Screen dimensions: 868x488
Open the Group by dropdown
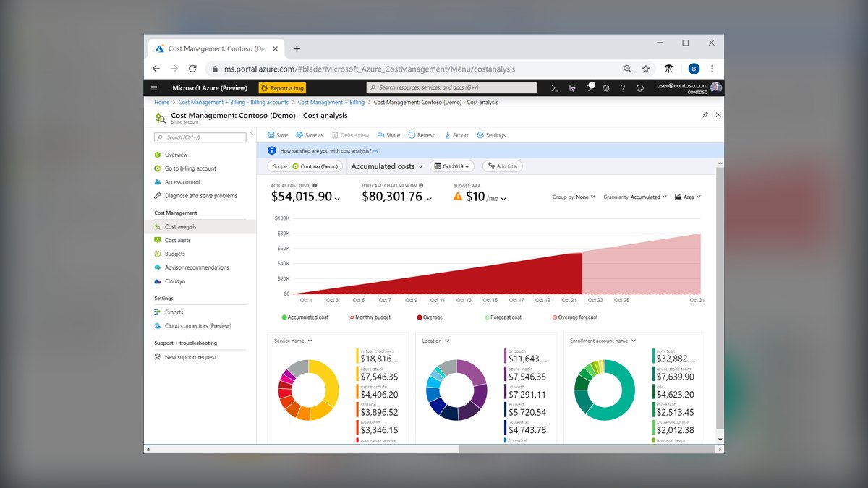574,197
